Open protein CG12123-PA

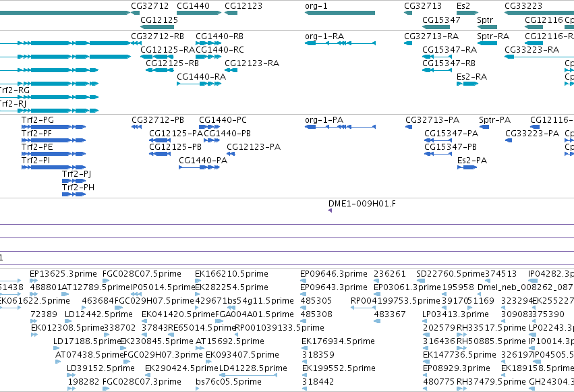(x=254, y=147)
